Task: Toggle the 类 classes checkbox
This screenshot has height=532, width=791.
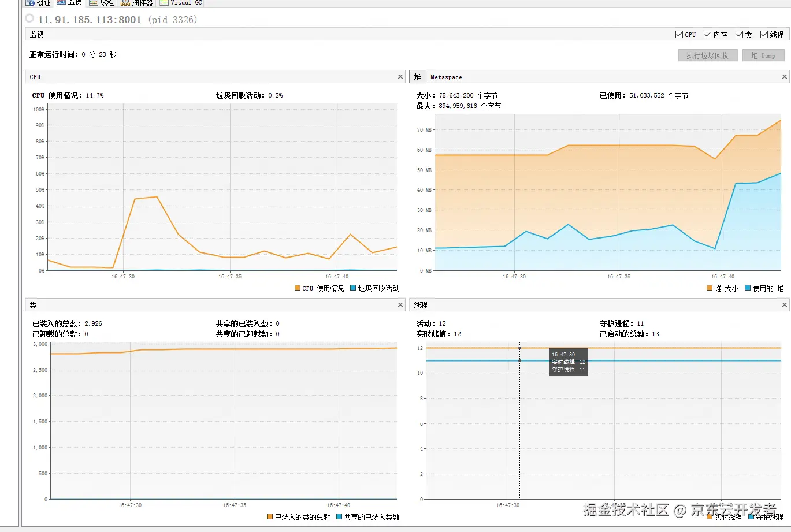Action: 739,35
